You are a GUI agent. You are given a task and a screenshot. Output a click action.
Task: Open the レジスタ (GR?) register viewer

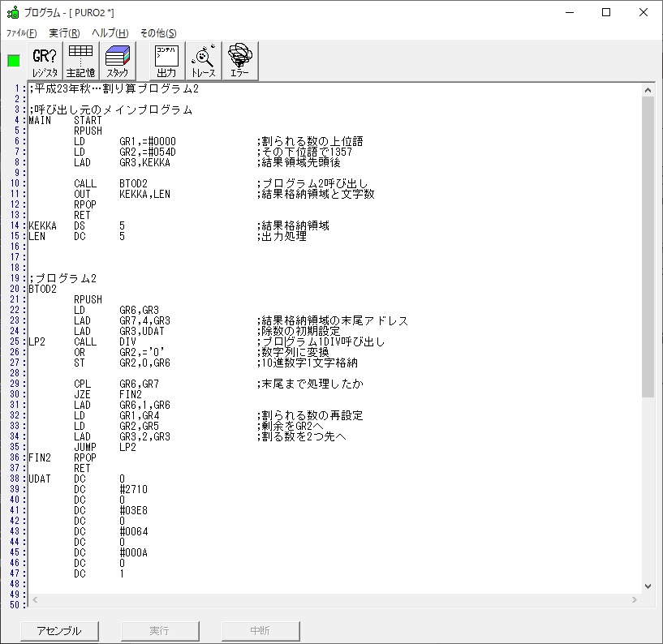pos(45,61)
